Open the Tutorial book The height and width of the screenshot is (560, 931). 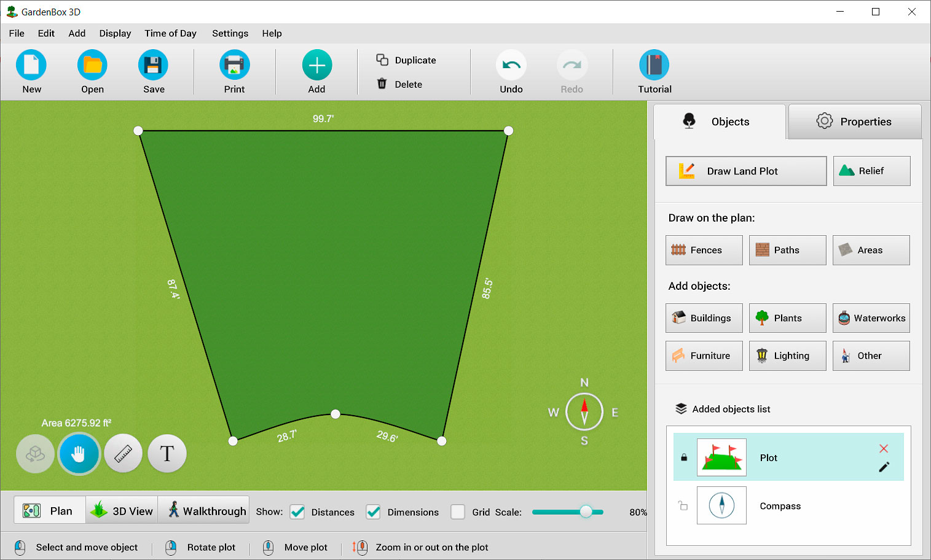(654, 65)
